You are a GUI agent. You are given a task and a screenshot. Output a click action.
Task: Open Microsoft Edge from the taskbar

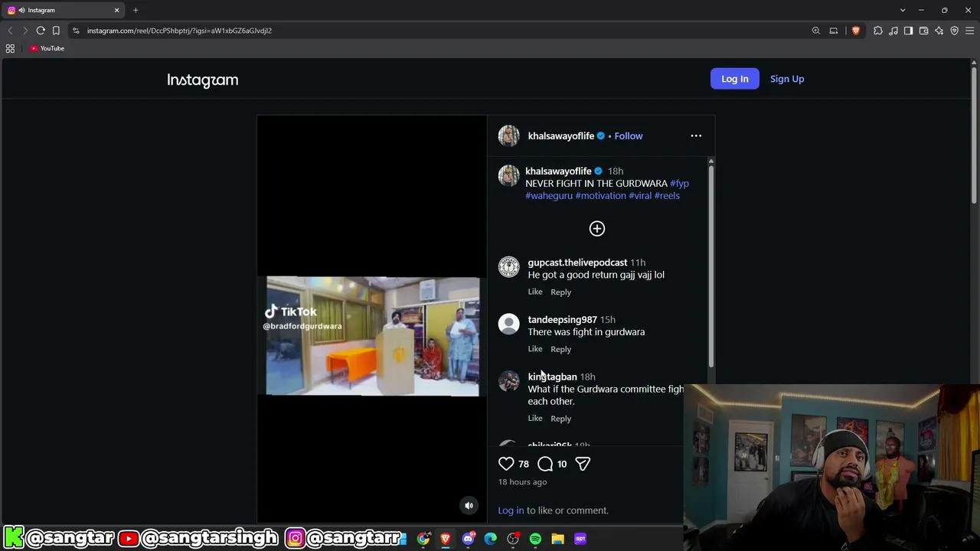click(491, 539)
